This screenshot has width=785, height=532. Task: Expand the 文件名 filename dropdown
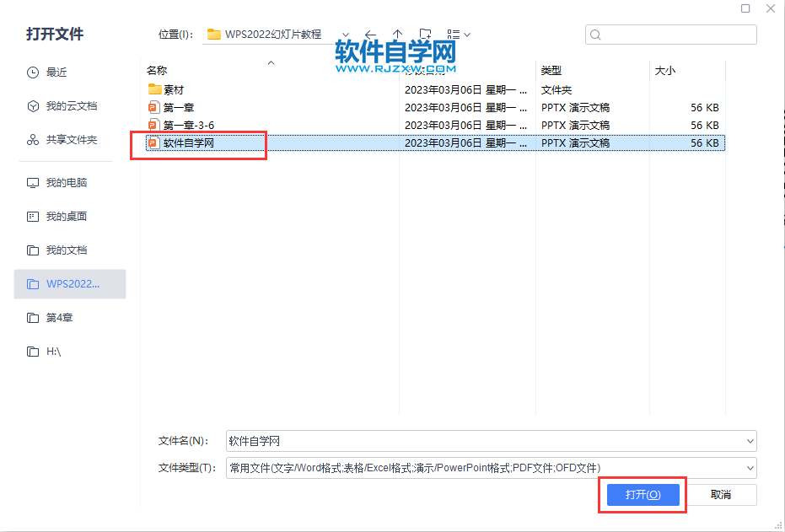point(750,441)
